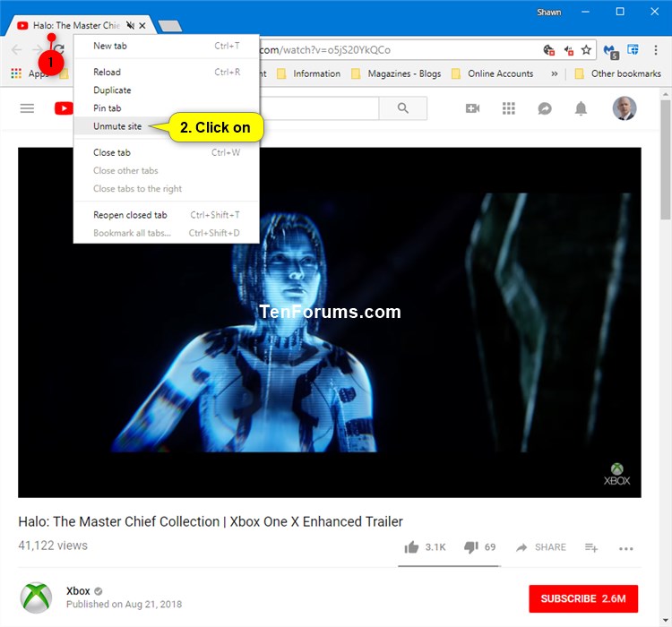Choose Duplicate from the context menu
Image resolution: width=672 pixels, height=627 pixels.
[x=167, y=90]
